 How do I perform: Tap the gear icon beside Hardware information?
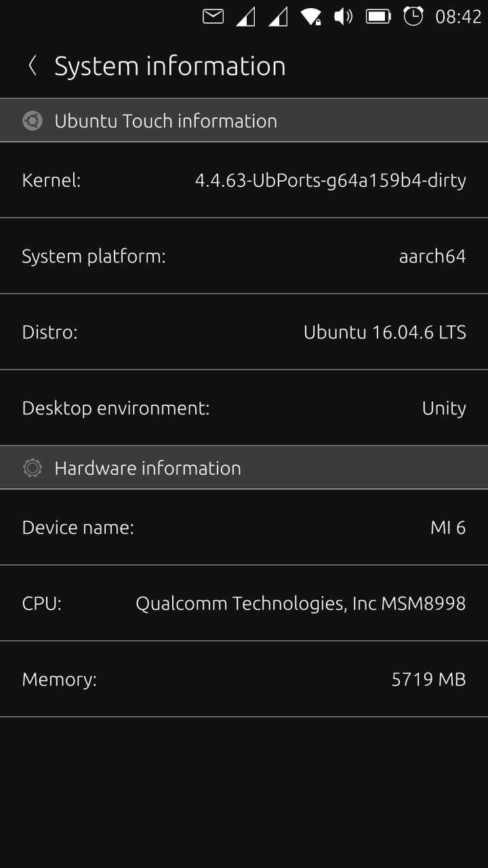pos(33,468)
